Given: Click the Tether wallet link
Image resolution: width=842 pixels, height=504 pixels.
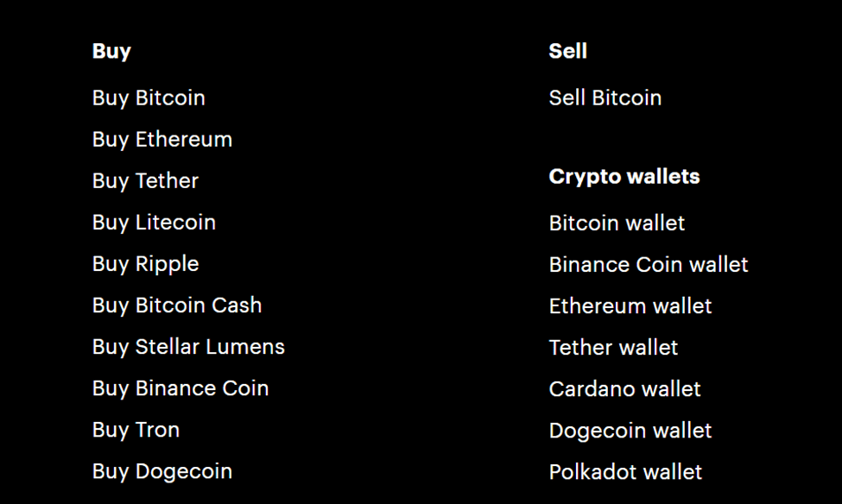Looking at the screenshot, I should click(x=613, y=347).
